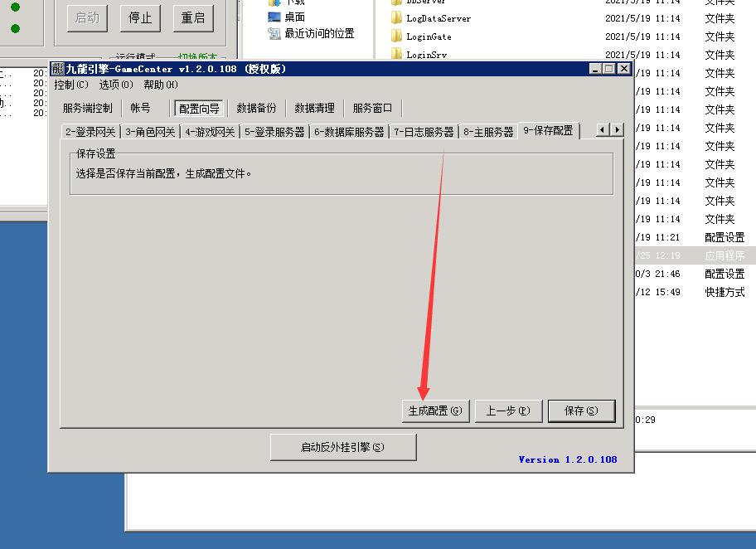Screen dimensions: 756x549
Task: Go to the 5-登录服务器 tab
Action: pyautogui.click(x=274, y=132)
